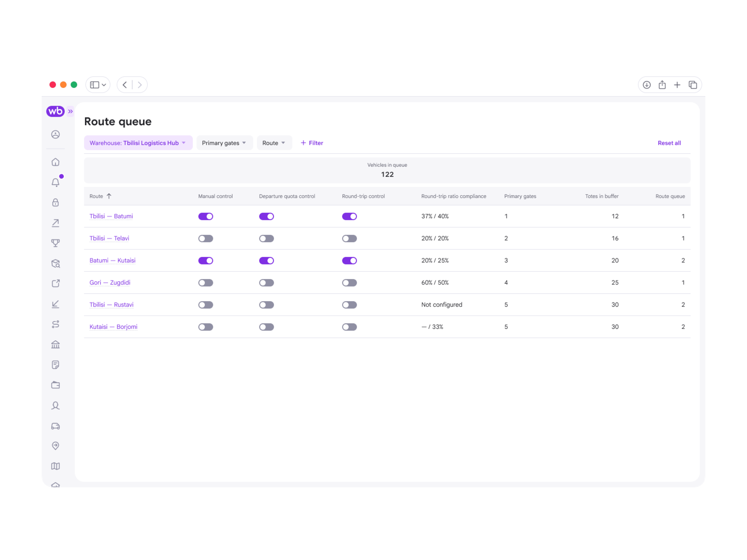The image size is (747, 560).
Task: Open the wallet icon in sidebar
Action: click(55, 385)
